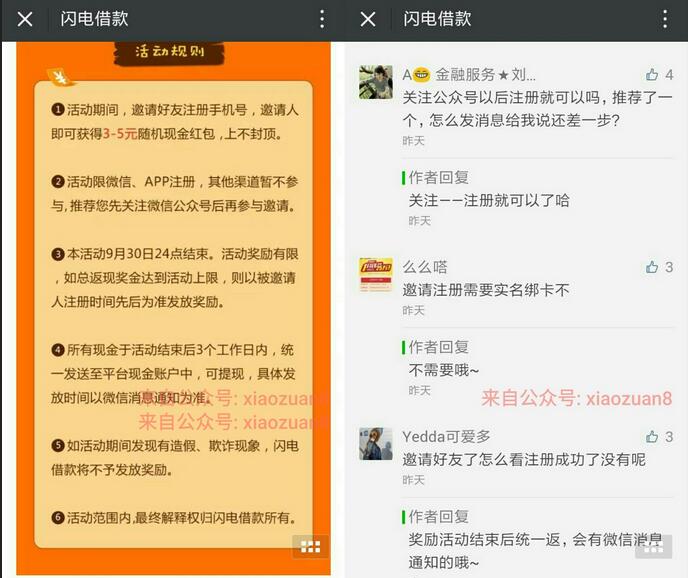Click rule 1 about 3-5元 cash red packet

click(175, 122)
